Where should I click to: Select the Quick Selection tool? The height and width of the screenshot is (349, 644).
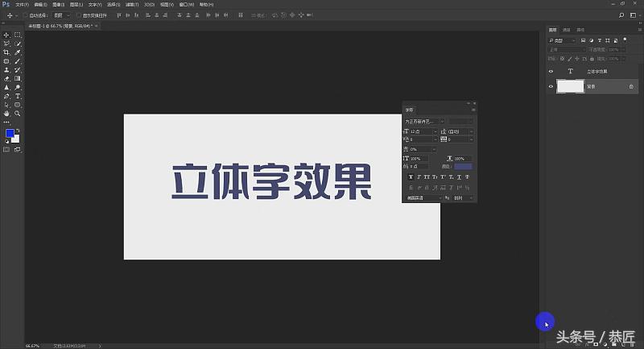click(18, 44)
